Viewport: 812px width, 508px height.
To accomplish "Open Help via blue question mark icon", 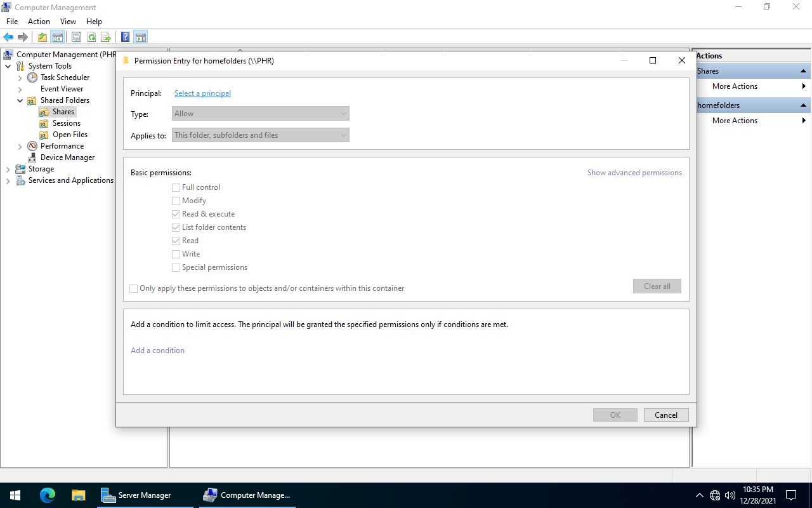I will click(x=126, y=37).
